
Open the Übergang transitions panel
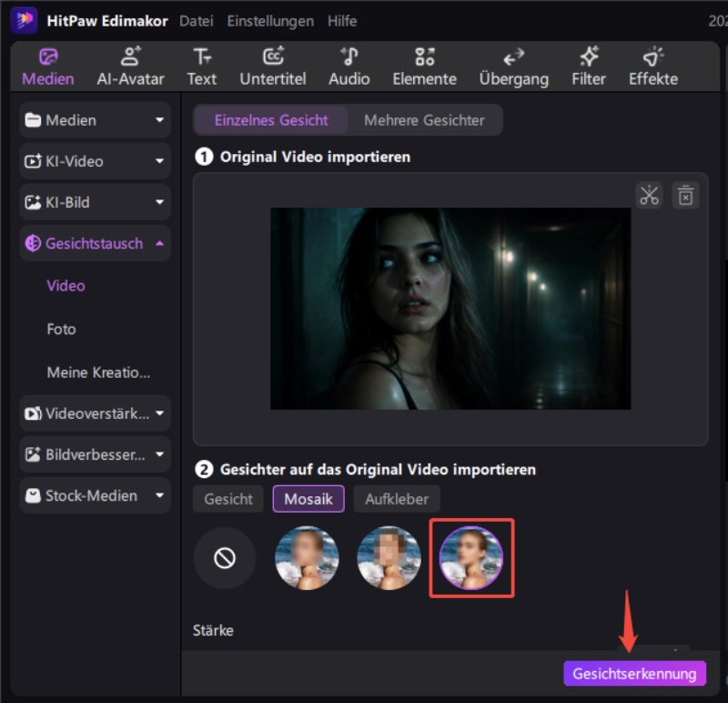514,67
